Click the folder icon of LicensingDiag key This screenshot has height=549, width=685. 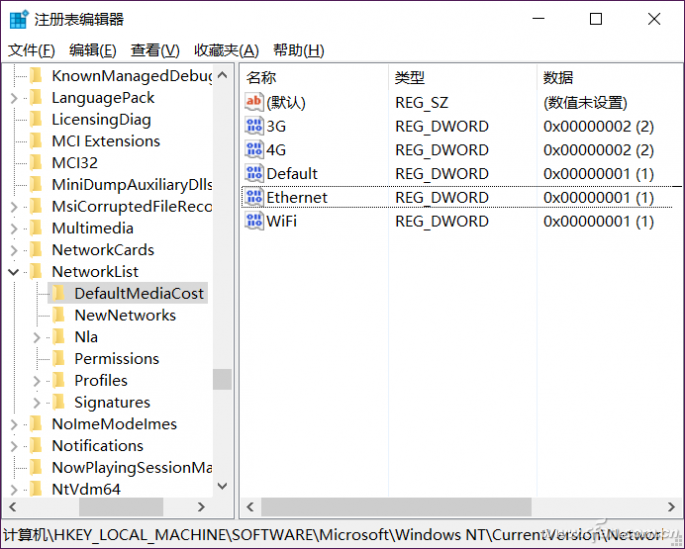click(x=36, y=119)
